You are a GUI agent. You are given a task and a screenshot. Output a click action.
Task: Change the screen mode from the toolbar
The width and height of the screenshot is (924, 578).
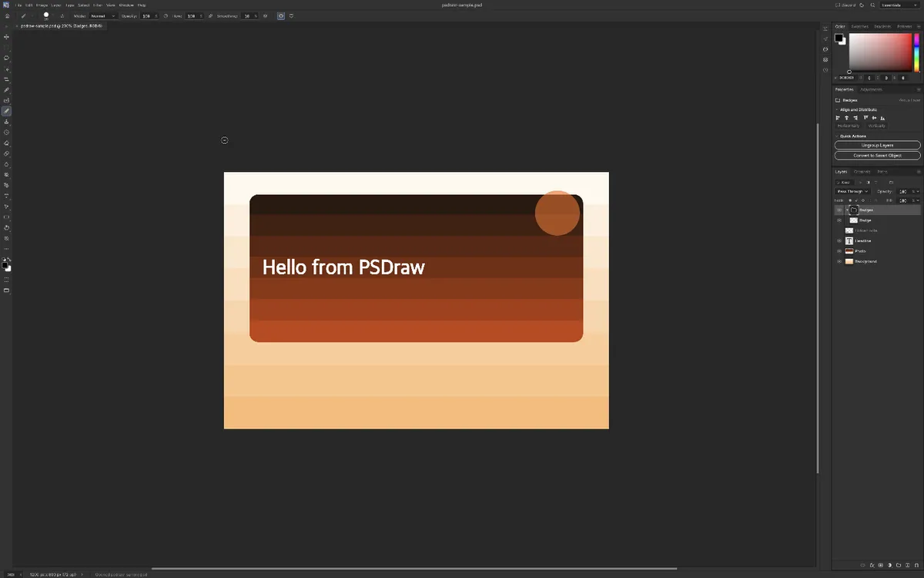click(6, 291)
